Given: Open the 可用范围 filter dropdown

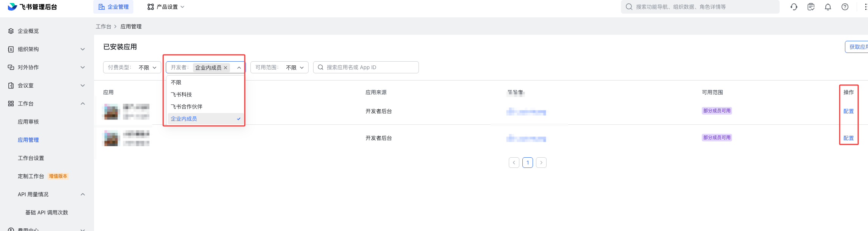Looking at the screenshot, I should coord(279,67).
